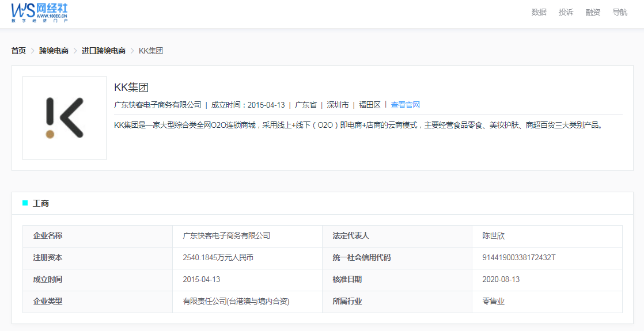This screenshot has width=644, height=331.
Task: Click the KK集团 heading title
Action: point(131,87)
